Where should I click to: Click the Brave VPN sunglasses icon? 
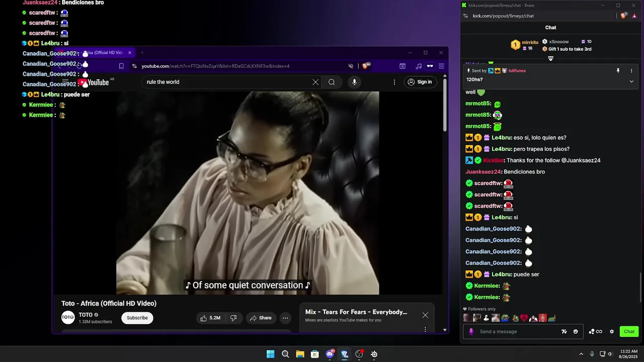430,66
